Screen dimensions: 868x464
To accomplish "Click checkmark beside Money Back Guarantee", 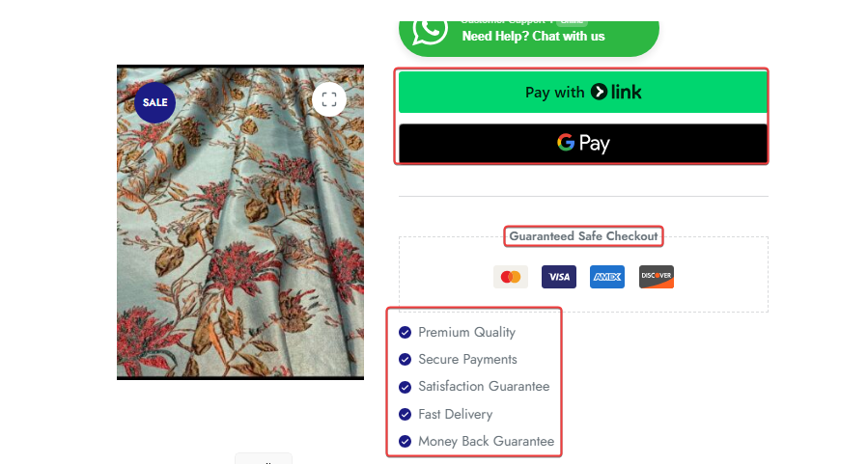I will pyautogui.click(x=406, y=441).
